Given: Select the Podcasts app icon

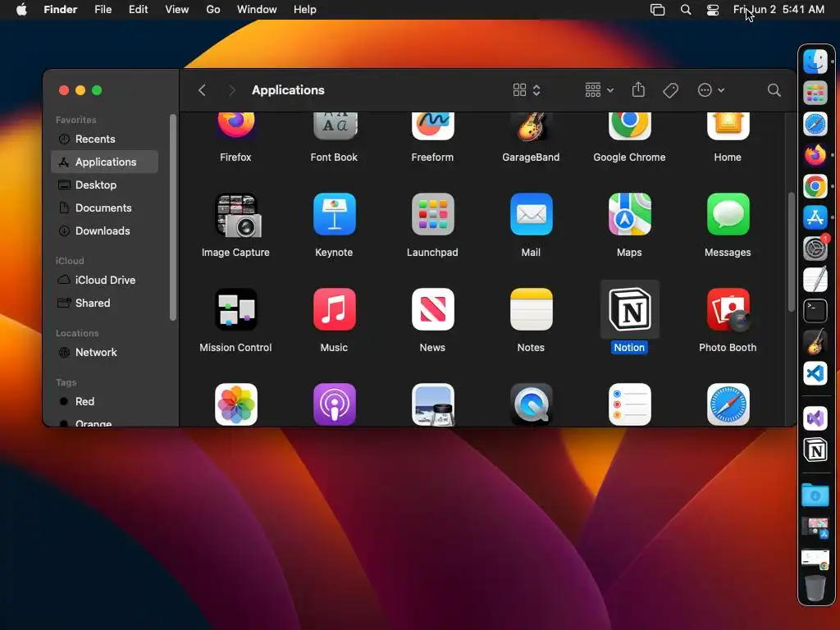Looking at the screenshot, I should pos(335,404).
